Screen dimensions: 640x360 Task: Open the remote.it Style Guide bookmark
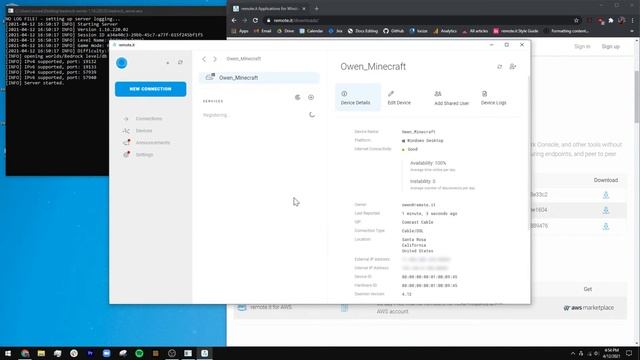click(516, 31)
